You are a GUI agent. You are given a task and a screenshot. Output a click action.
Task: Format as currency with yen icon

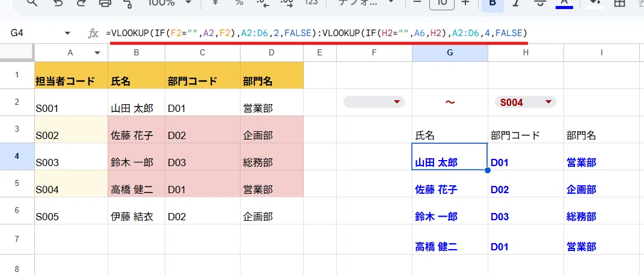tap(215, 2)
